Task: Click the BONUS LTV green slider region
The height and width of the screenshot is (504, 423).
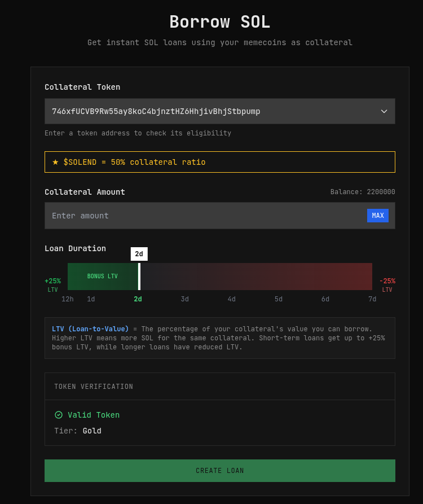Action: 103,277
